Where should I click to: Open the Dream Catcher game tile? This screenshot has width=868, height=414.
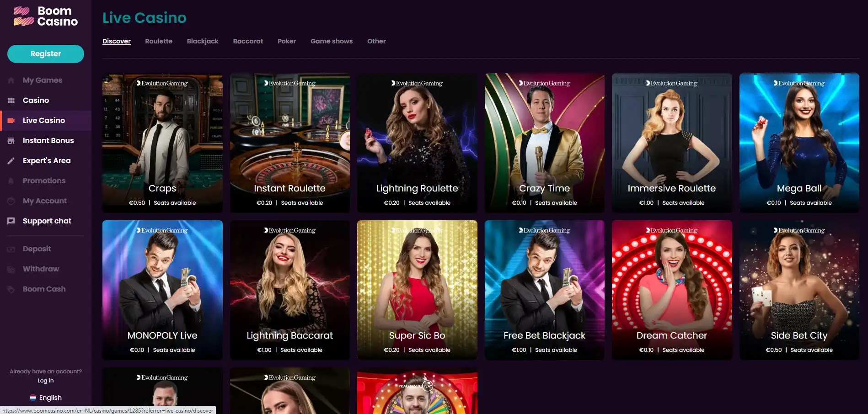click(x=672, y=290)
